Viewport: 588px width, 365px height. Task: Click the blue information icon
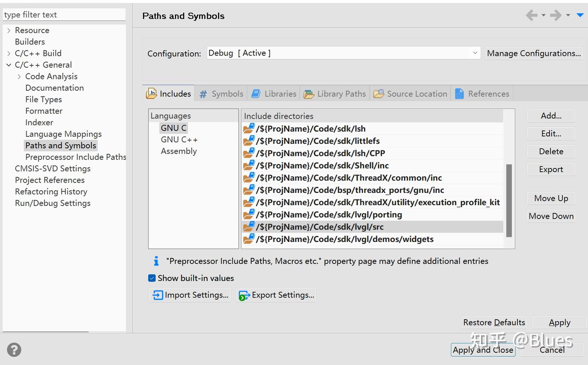coord(156,261)
